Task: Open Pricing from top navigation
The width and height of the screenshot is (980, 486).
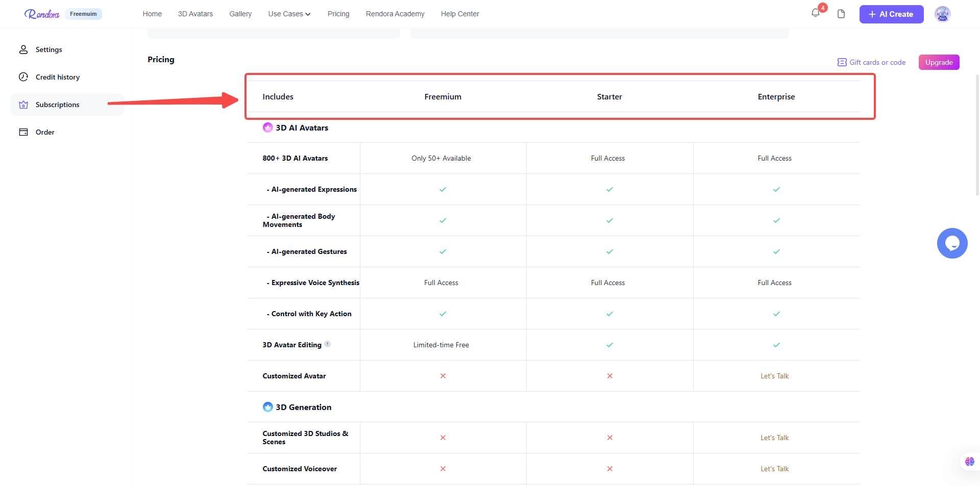Action: (x=338, y=14)
